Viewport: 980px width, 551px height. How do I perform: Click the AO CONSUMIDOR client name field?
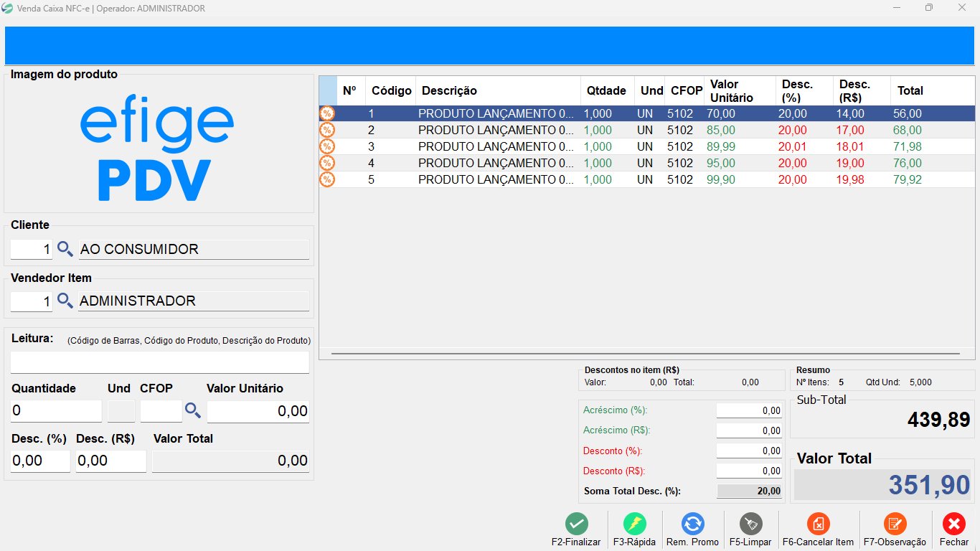194,250
